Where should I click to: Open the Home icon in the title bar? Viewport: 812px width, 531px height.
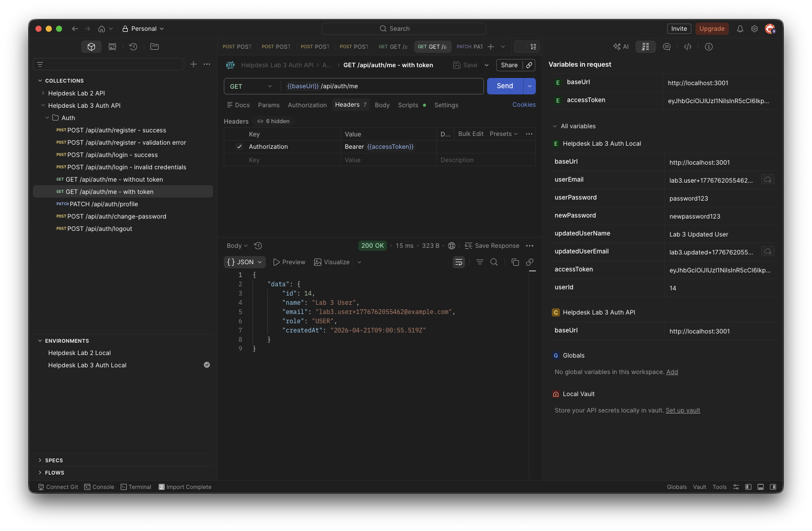(x=102, y=29)
